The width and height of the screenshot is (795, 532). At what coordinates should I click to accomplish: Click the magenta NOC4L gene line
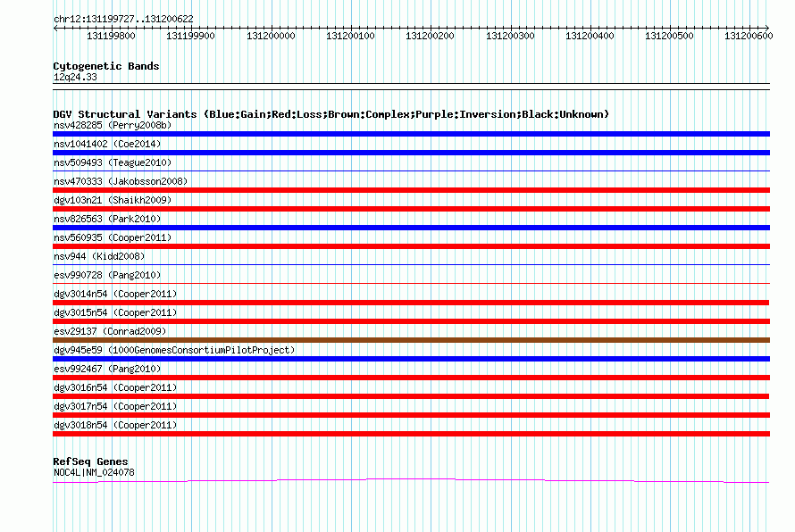coord(411,480)
